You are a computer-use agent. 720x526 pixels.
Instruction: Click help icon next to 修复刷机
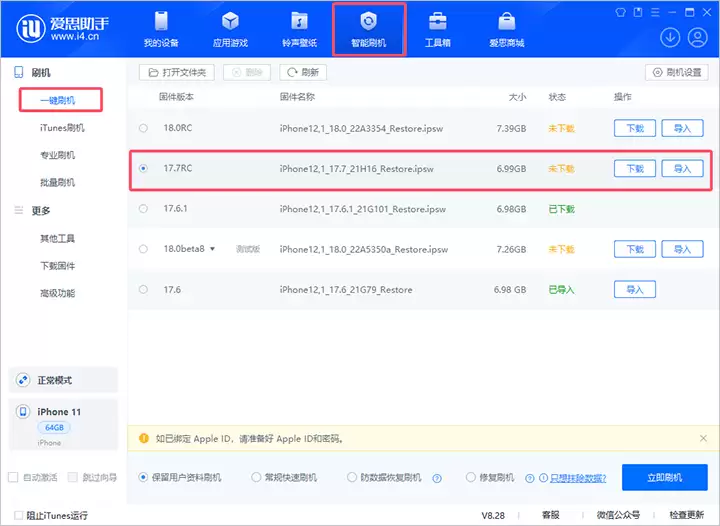[529, 478]
